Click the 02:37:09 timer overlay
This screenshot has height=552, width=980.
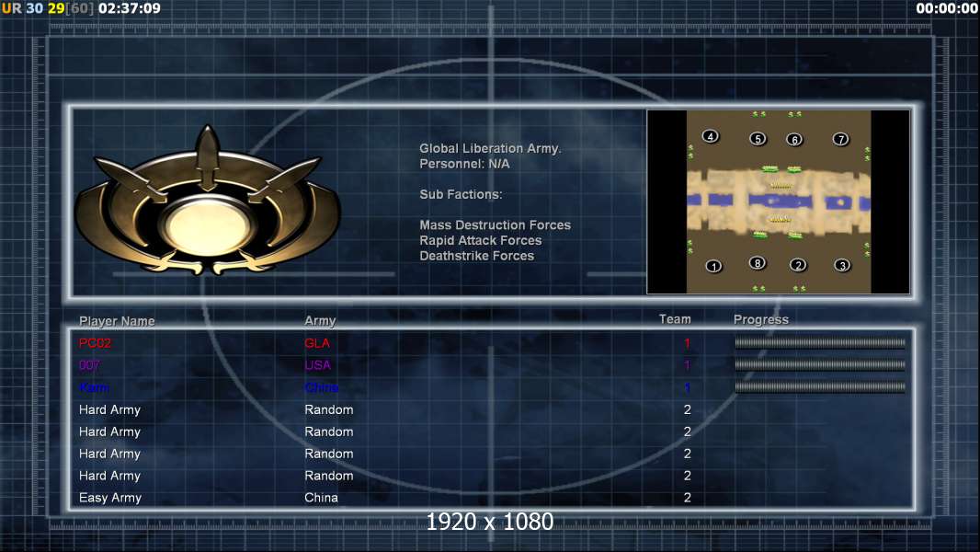130,9
